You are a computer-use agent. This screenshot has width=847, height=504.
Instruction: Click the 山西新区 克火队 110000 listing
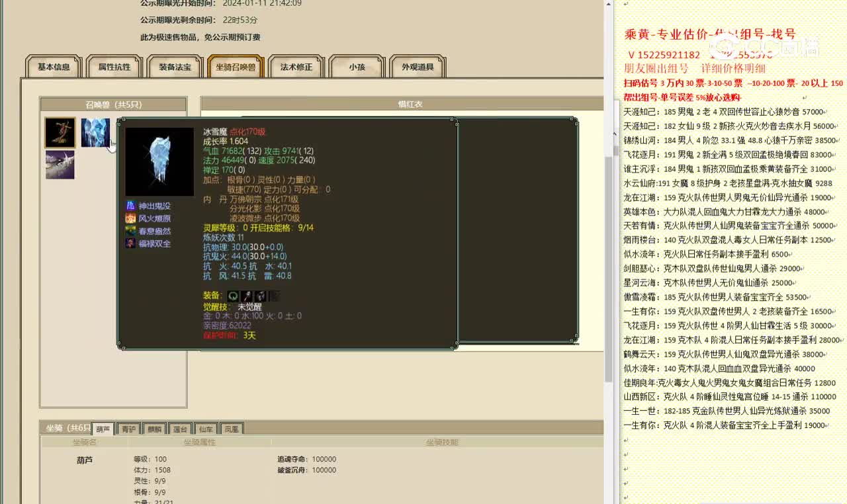[730, 397]
